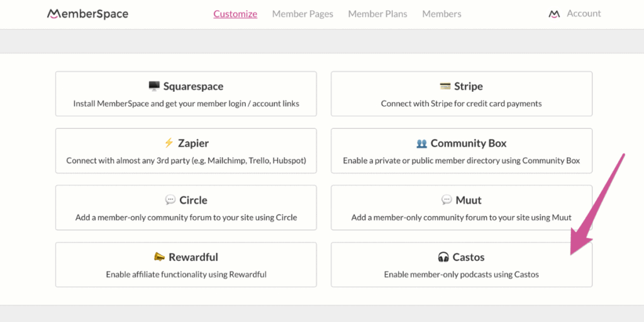Switch to the Customize tab

point(235,14)
